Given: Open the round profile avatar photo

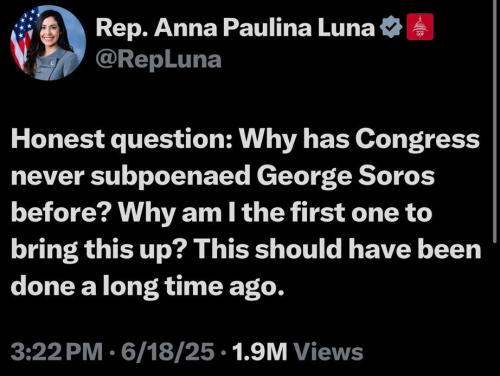Looking at the screenshot, I should pyautogui.click(x=48, y=43).
